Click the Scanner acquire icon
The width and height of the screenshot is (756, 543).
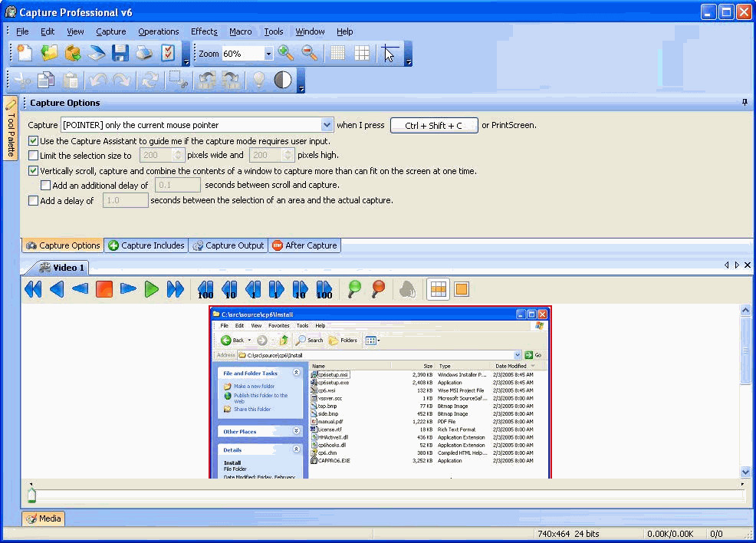97,53
